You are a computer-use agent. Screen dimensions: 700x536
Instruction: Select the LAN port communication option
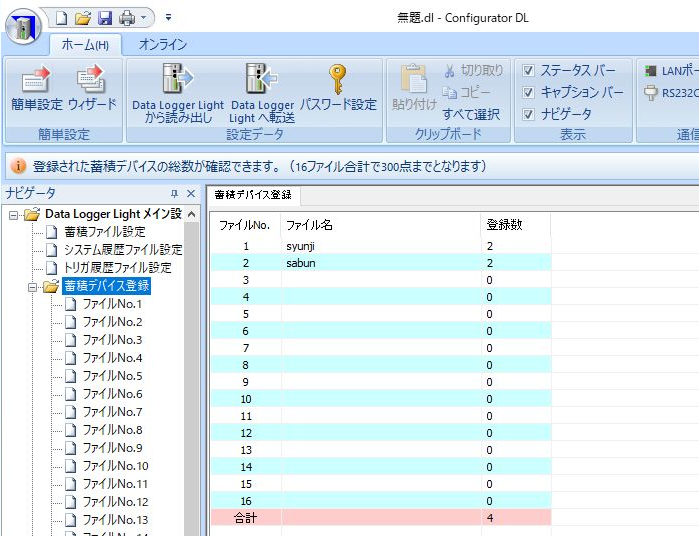[x=671, y=71]
